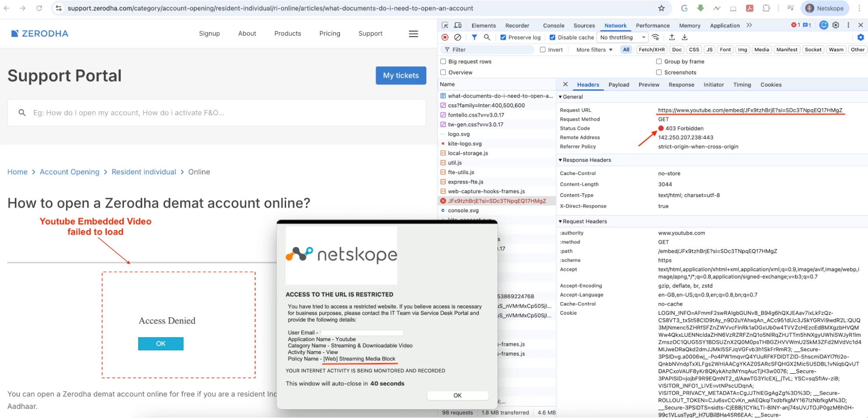Switch to Sources tab
868x418 pixels.
coord(584,26)
